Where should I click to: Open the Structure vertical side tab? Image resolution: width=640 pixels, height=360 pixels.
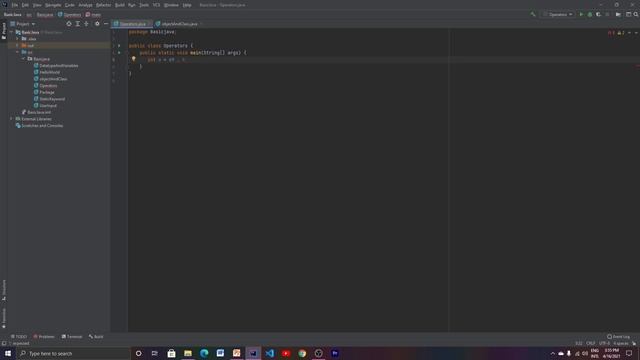[x=4, y=290]
